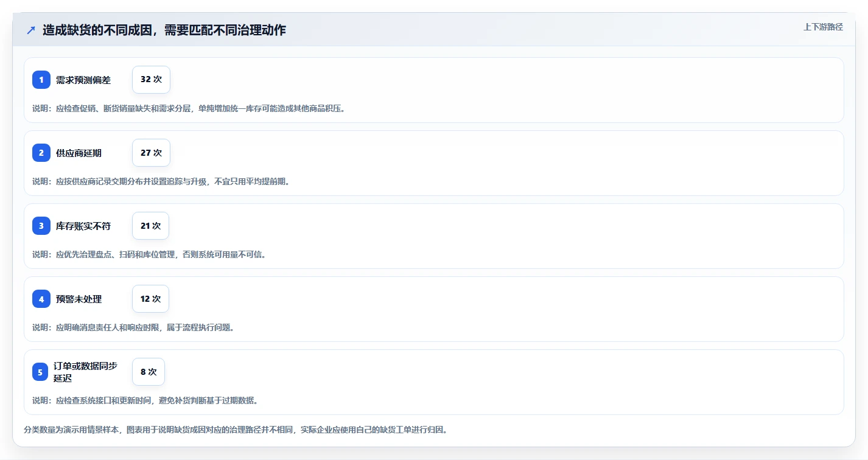Click the number 5 badge for 订单或数据同步延迟
Image resolution: width=868 pixels, height=460 pixels.
click(x=40, y=372)
